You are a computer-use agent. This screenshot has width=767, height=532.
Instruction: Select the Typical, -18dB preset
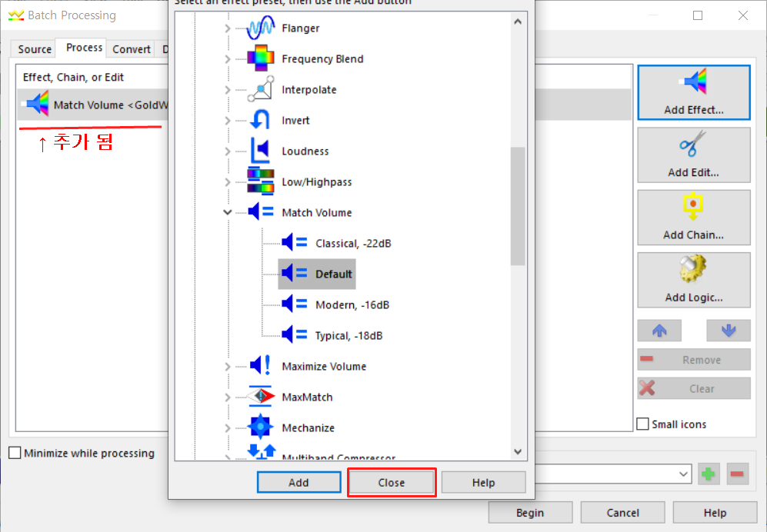(x=348, y=335)
